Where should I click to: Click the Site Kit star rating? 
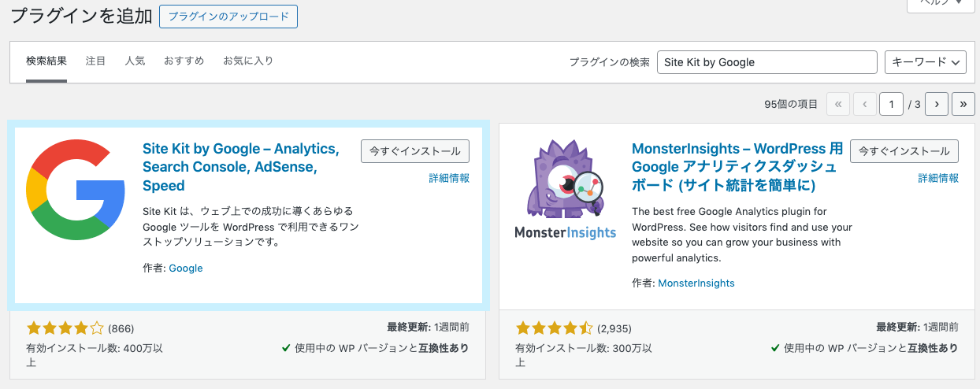click(x=65, y=328)
